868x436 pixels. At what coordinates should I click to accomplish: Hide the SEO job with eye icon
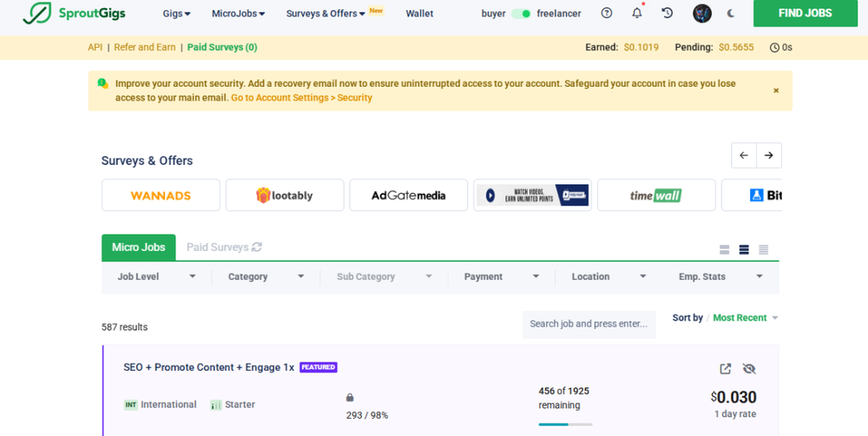(x=749, y=368)
